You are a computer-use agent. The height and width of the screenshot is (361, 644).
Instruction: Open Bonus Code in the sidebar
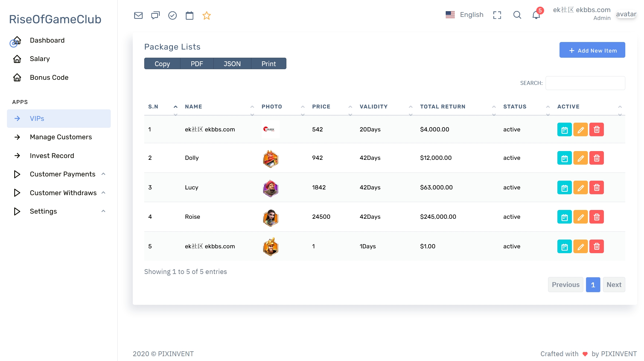59,78
